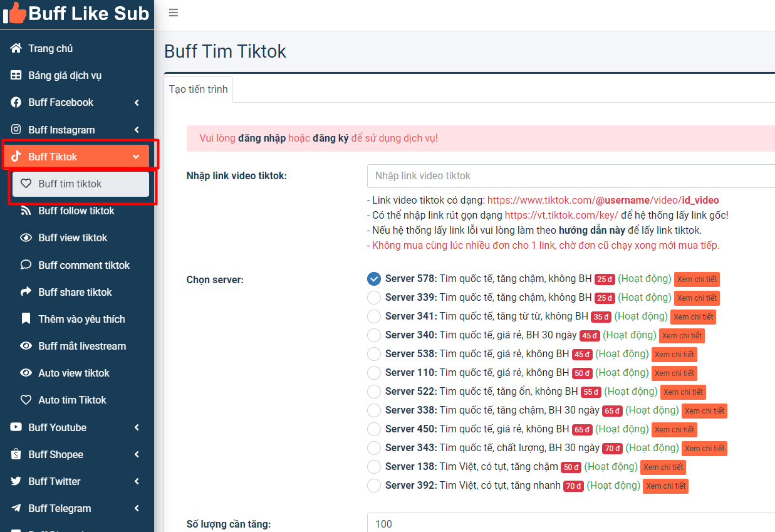View details for Server 110
Viewport: 775px width, 532px height.
coord(674,373)
